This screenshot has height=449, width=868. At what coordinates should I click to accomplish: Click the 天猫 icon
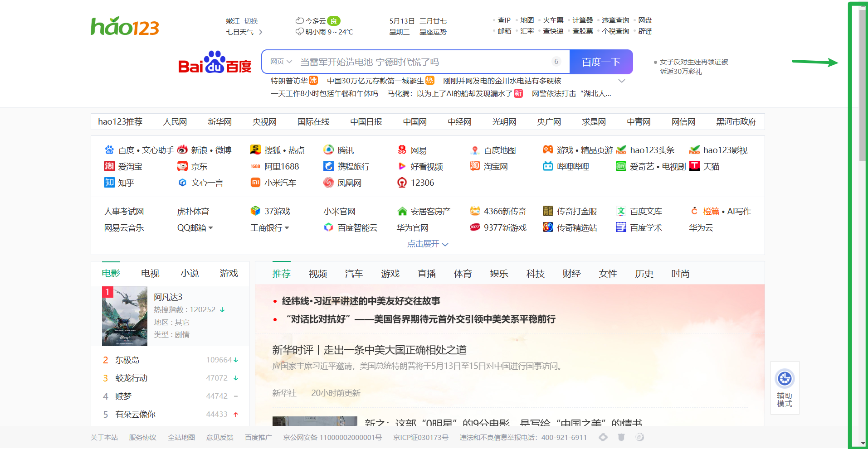coord(694,166)
